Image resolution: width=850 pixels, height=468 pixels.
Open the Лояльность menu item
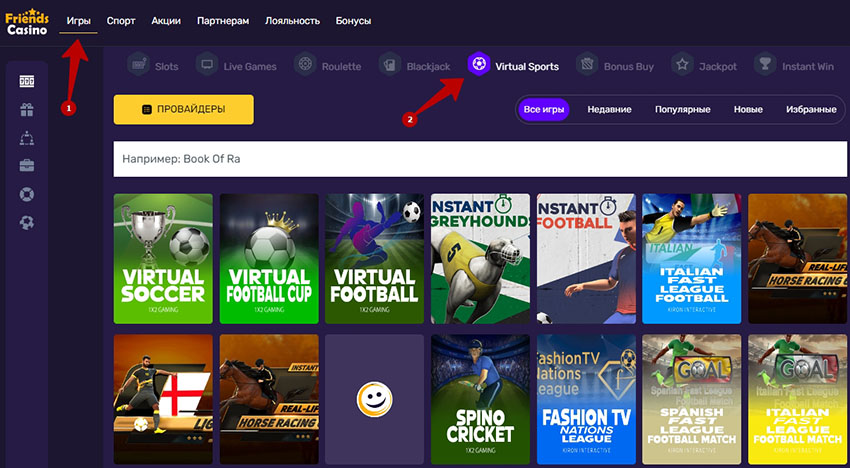click(x=292, y=21)
